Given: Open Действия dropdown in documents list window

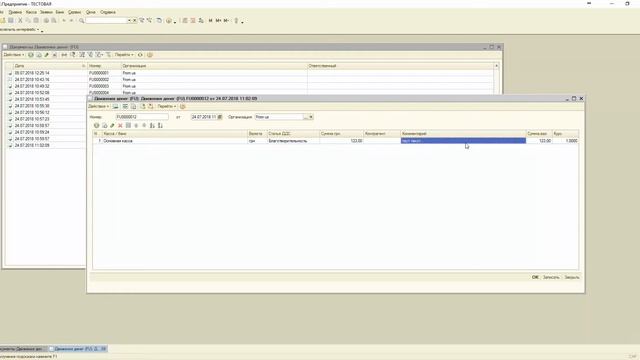Looking at the screenshot, I should point(13,55).
